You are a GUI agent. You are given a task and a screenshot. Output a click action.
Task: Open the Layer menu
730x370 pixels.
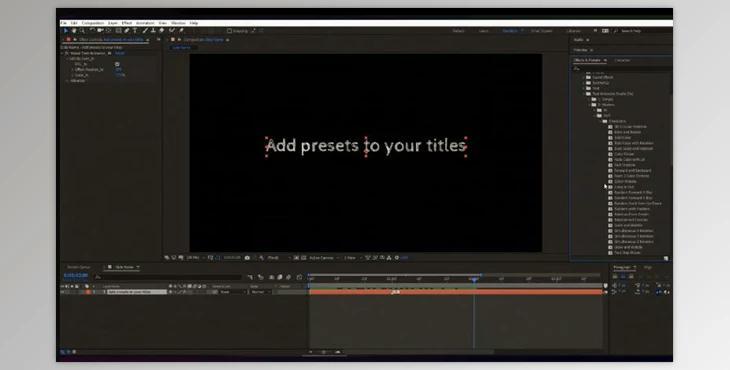pos(113,23)
